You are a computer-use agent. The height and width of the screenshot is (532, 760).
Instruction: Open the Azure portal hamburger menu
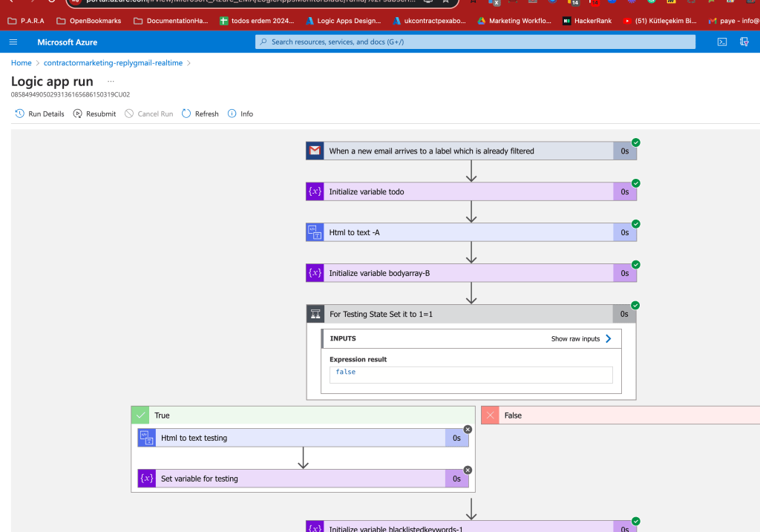point(13,42)
